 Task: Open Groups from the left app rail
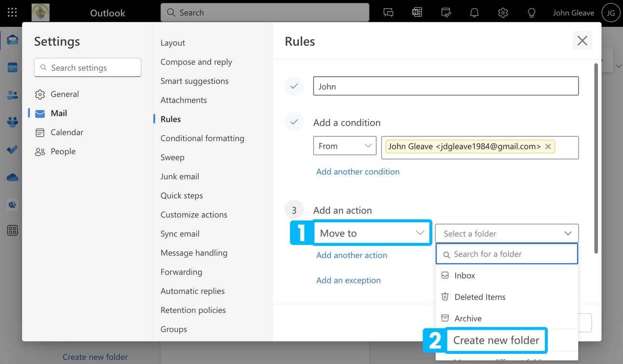click(x=13, y=122)
